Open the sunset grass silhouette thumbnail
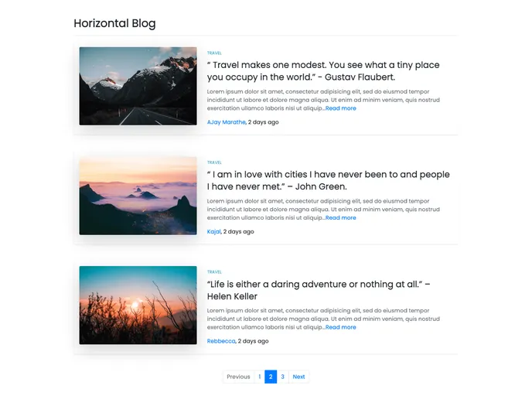The width and height of the screenshot is (532, 396). pos(138,305)
